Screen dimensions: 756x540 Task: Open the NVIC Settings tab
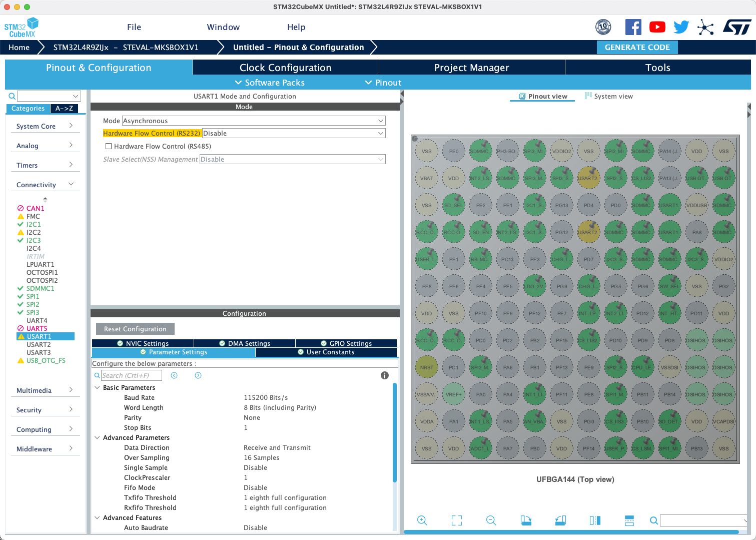point(143,343)
